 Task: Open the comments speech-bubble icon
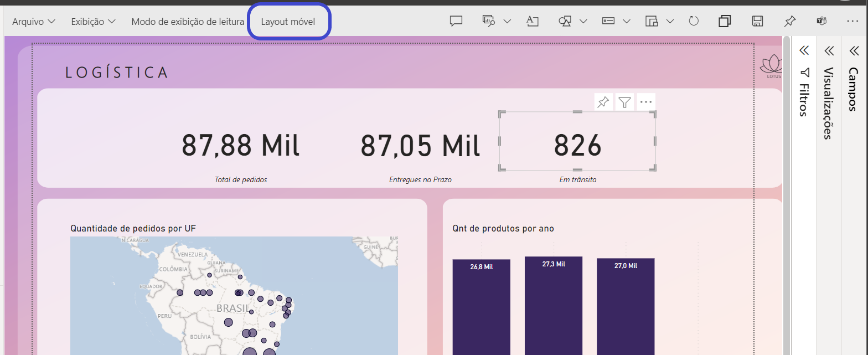[456, 21]
